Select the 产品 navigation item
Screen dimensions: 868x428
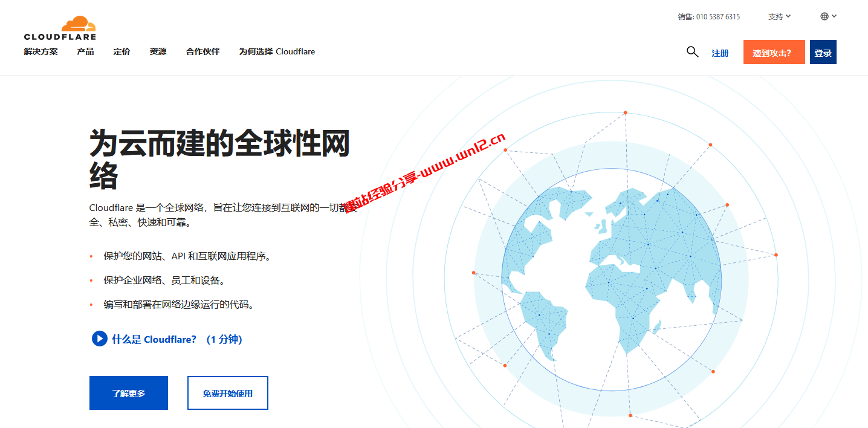[x=84, y=51]
